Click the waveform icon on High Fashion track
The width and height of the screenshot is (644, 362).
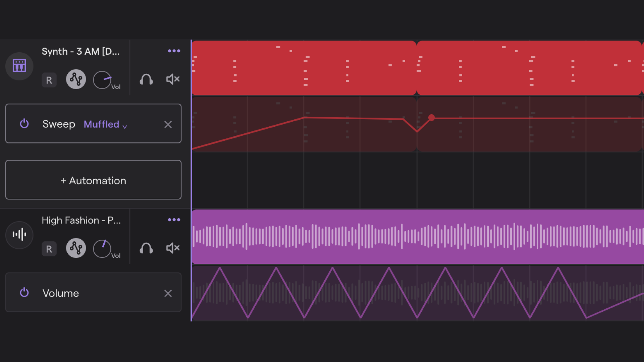[19, 235]
